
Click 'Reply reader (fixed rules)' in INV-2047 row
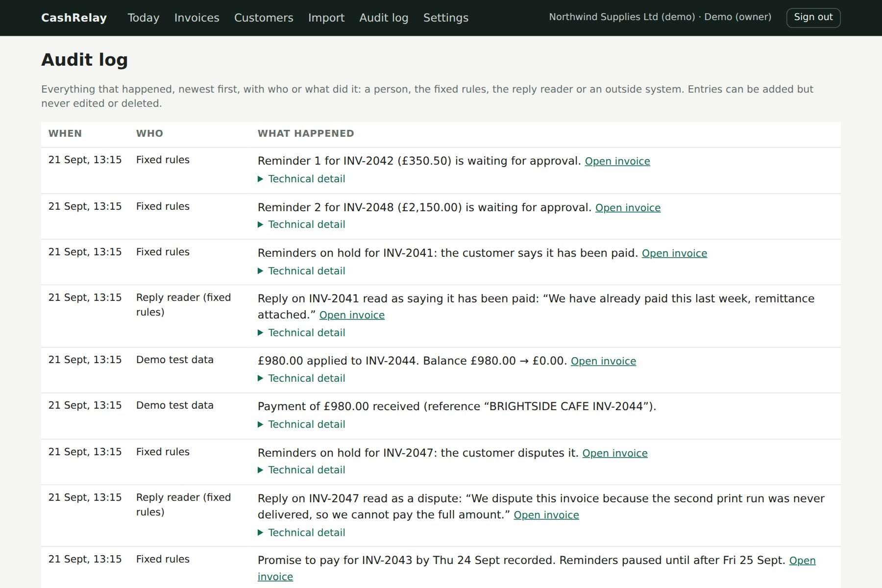pos(183,504)
